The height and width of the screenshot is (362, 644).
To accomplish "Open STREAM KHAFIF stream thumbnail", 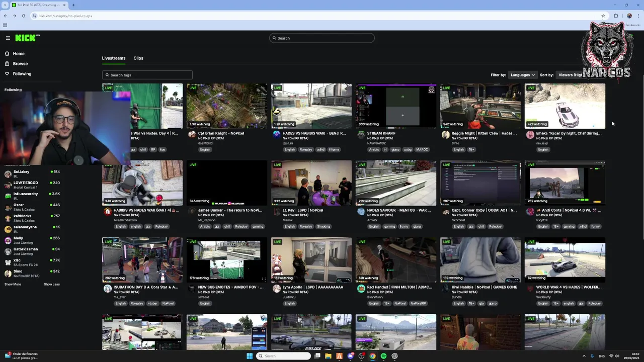I will pos(396,106).
